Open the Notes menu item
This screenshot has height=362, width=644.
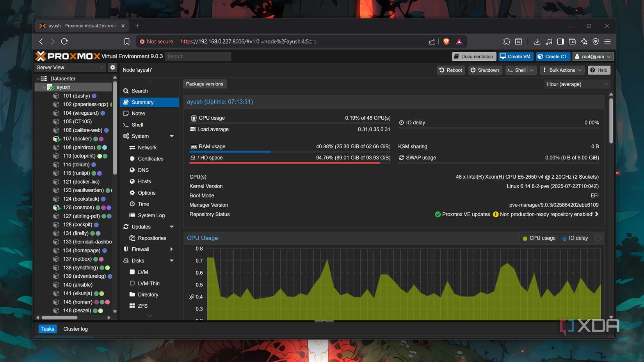pyautogui.click(x=149, y=114)
